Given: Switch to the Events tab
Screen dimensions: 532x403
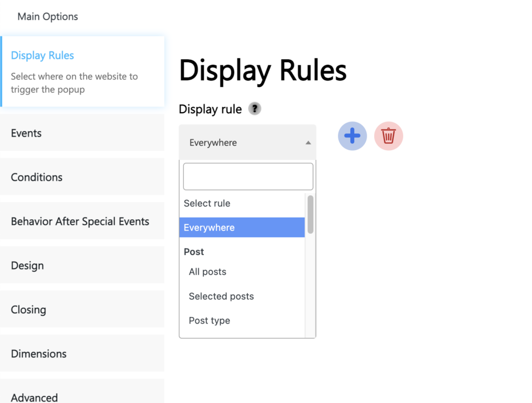Looking at the screenshot, I should pyautogui.click(x=82, y=132).
